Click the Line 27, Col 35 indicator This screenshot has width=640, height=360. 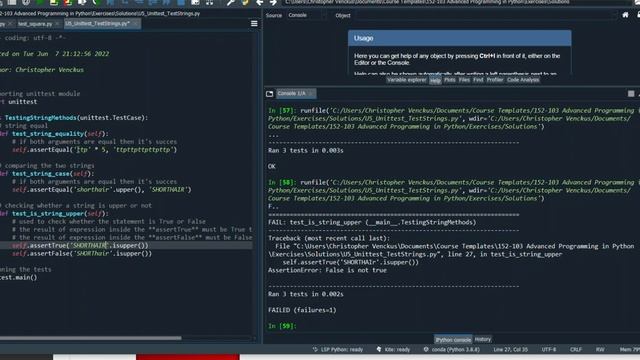pyautogui.click(x=510, y=349)
